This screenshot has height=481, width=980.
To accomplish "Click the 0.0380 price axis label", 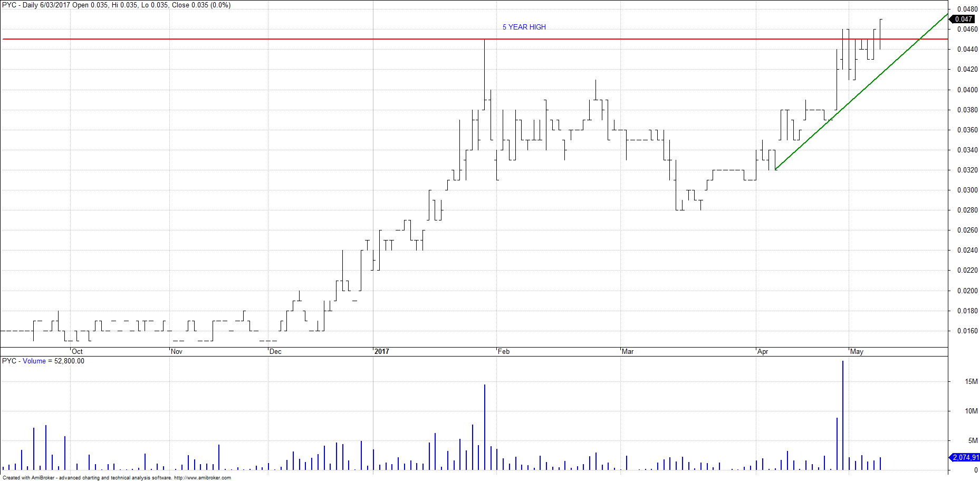I will click(967, 110).
